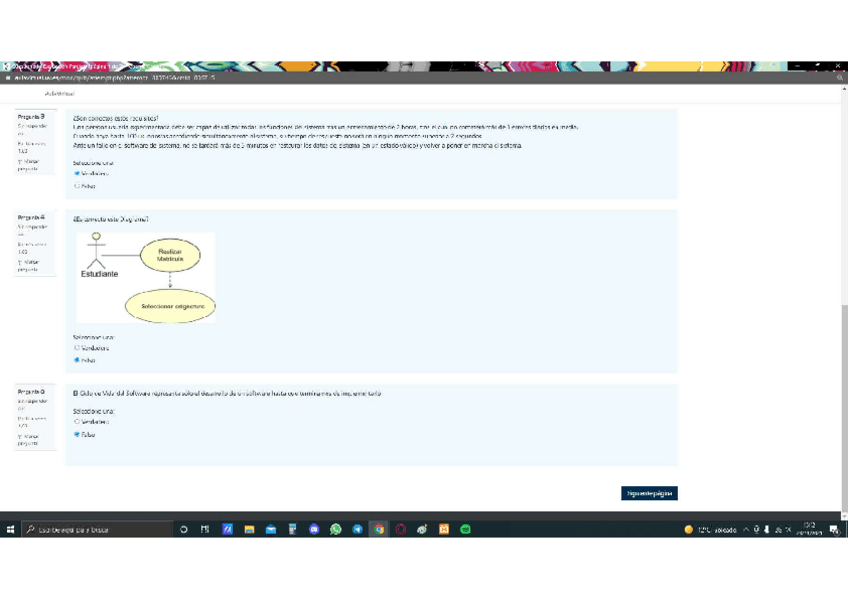Open Discord from the taskbar
Viewport: 848px width, 599px height.
(x=314, y=529)
